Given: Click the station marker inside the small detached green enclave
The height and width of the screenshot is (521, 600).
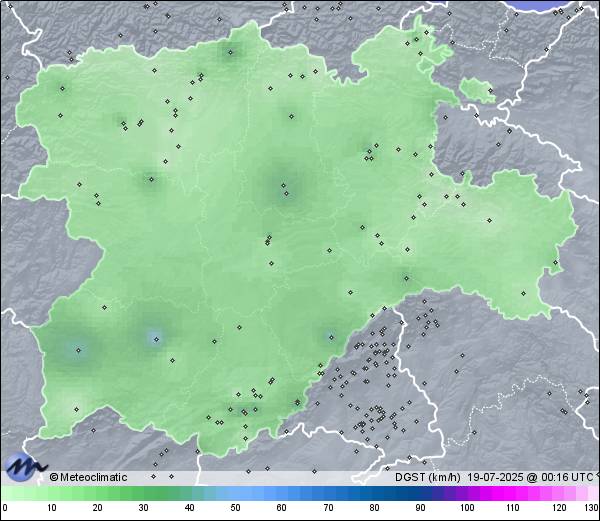Looking at the screenshot, I should coord(490,91).
